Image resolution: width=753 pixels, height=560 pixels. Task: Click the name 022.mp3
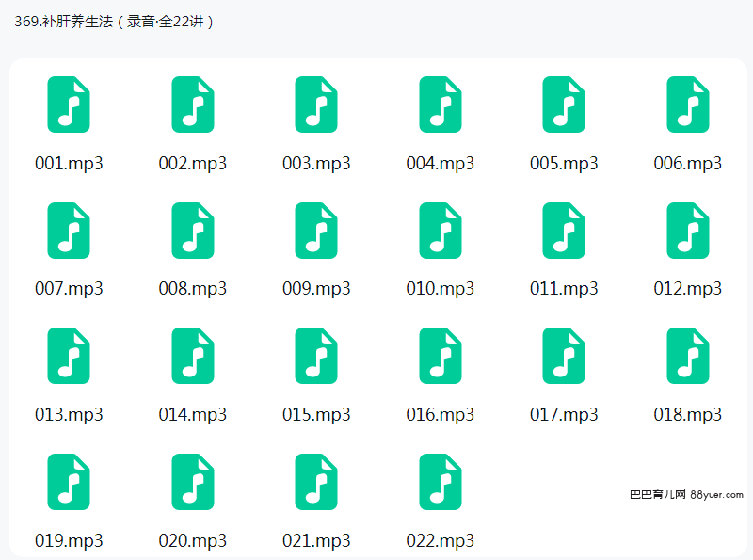[441, 541]
